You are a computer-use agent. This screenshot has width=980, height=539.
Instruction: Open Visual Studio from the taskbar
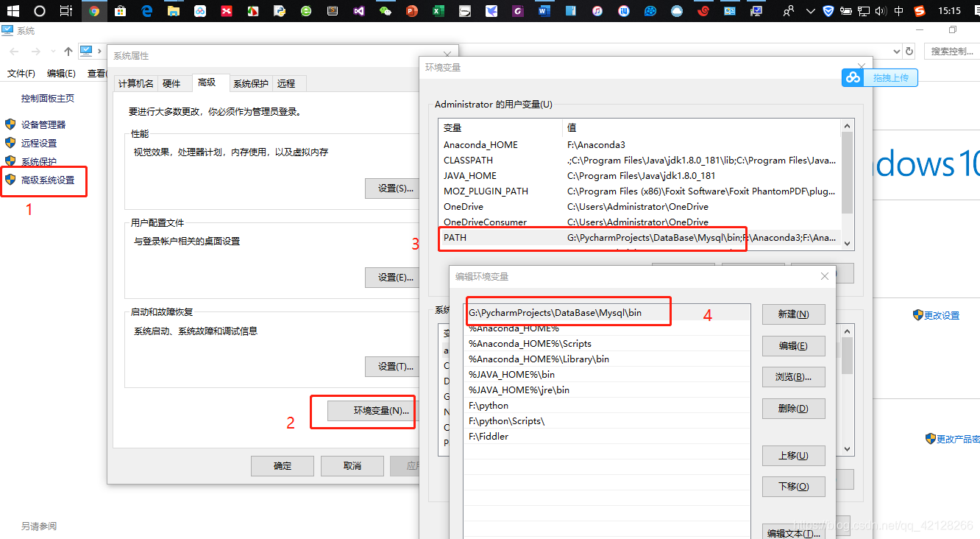point(358,11)
